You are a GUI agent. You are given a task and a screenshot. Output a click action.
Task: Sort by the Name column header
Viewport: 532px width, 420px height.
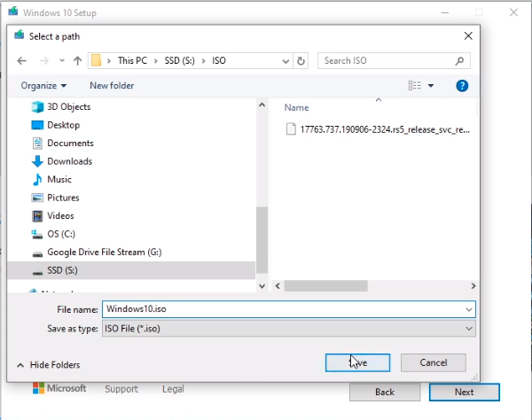[296, 108]
